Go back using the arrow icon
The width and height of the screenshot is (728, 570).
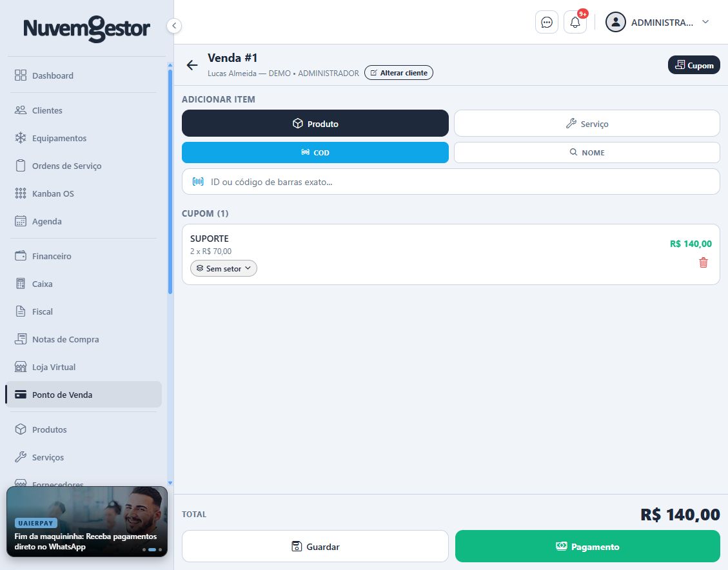pyautogui.click(x=192, y=65)
